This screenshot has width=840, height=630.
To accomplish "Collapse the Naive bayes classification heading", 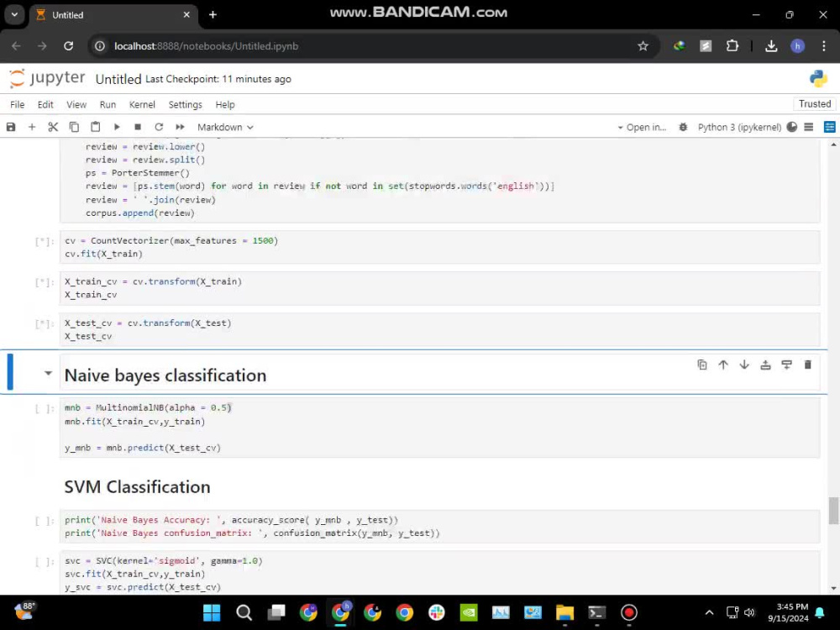I will tap(48, 373).
